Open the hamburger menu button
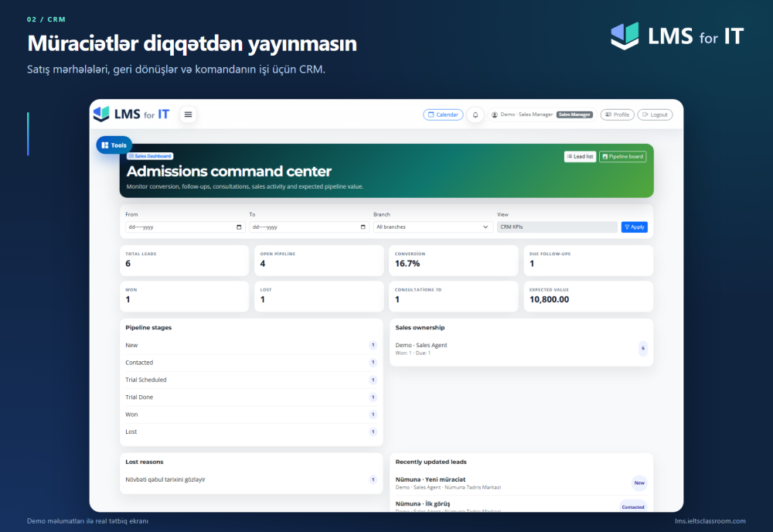This screenshot has width=773, height=532. (188, 114)
